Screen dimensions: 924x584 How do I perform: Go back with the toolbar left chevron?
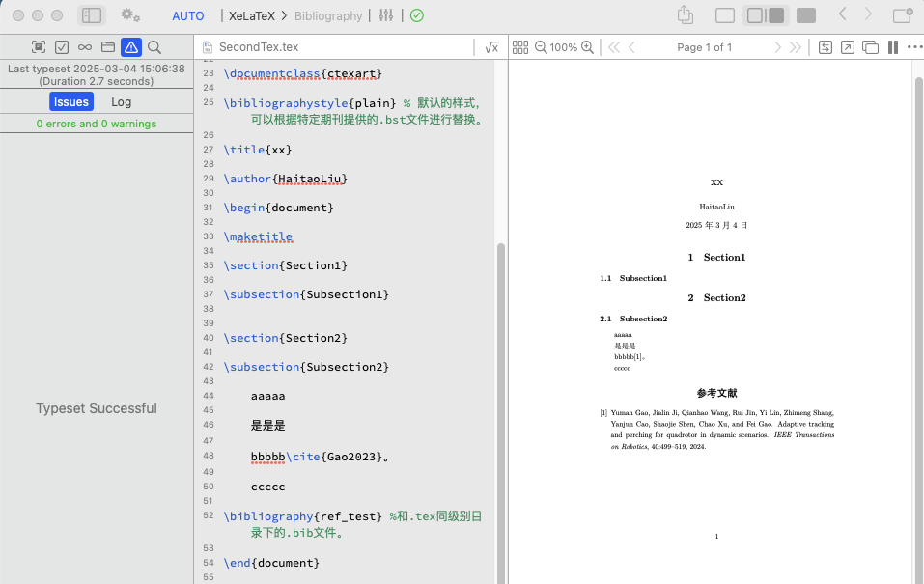pos(843,14)
